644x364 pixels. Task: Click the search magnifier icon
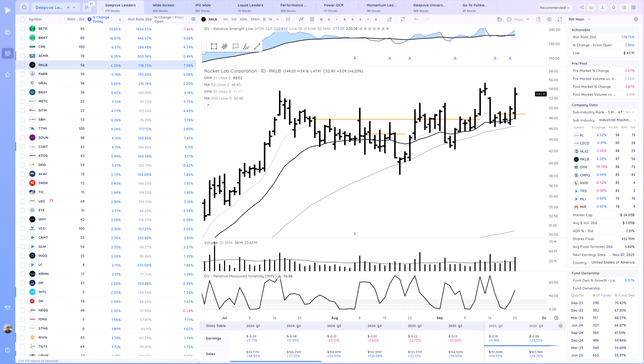pos(24,8)
